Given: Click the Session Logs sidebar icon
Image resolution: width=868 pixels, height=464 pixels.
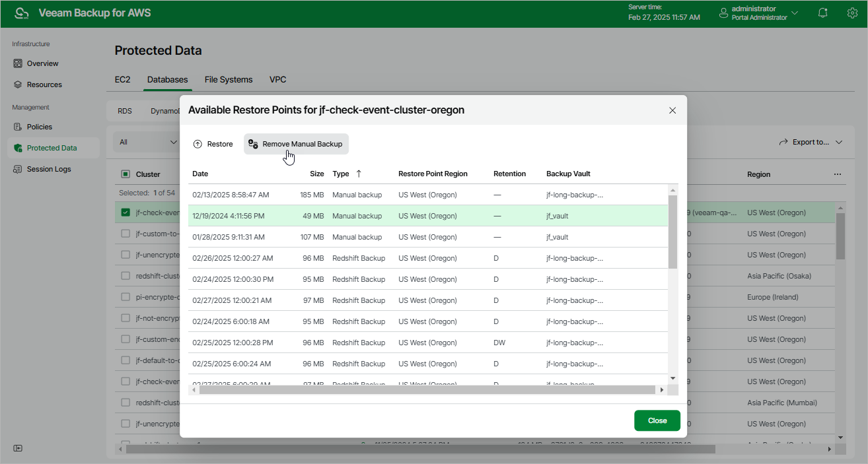Looking at the screenshot, I should pyautogui.click(x=18, y=169).
